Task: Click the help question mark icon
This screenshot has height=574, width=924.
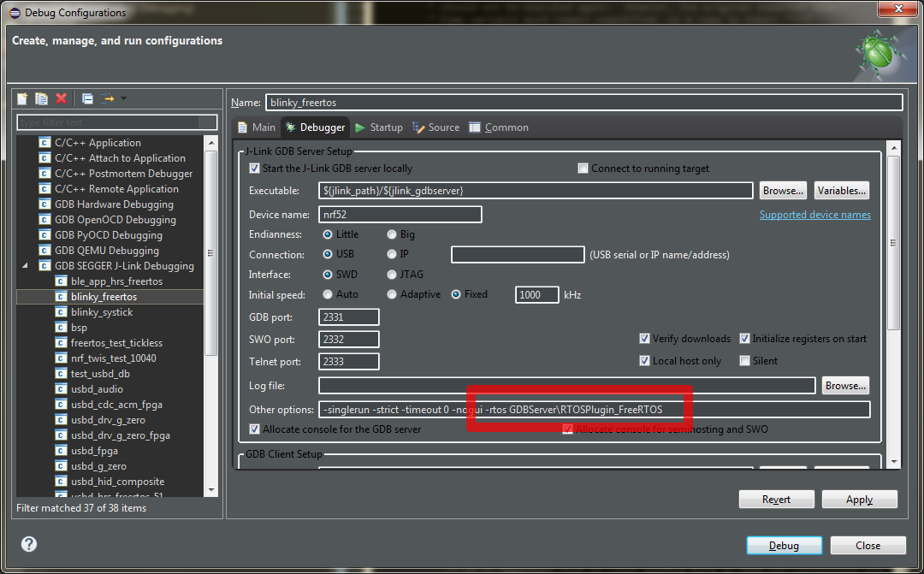Action: tap(29, 544)
